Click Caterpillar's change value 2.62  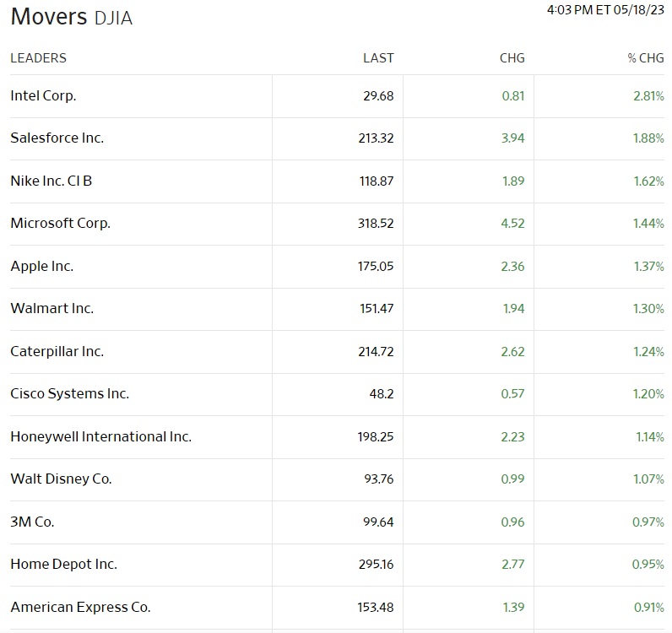pyautogui.click(x=513, y=352)
